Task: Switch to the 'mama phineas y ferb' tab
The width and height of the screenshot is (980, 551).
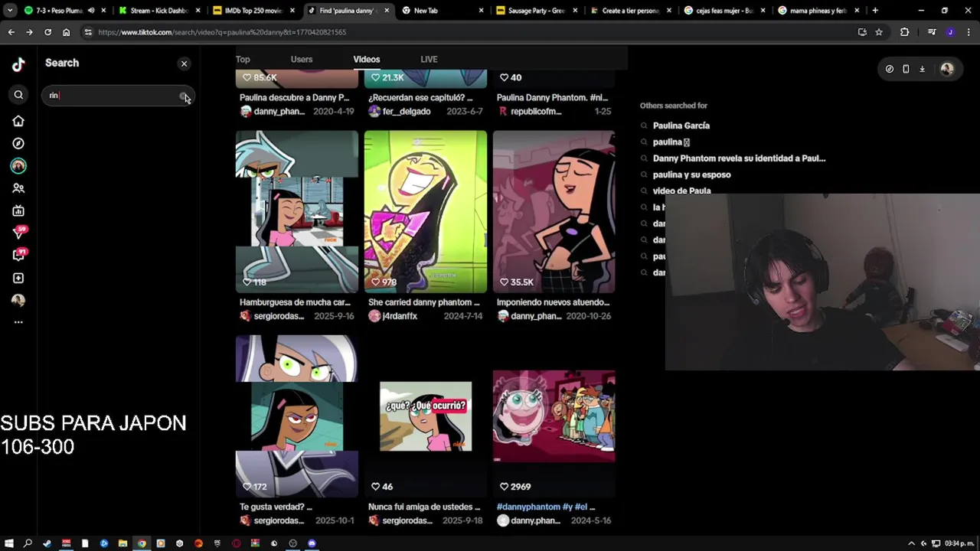Action: pos(818,11)
